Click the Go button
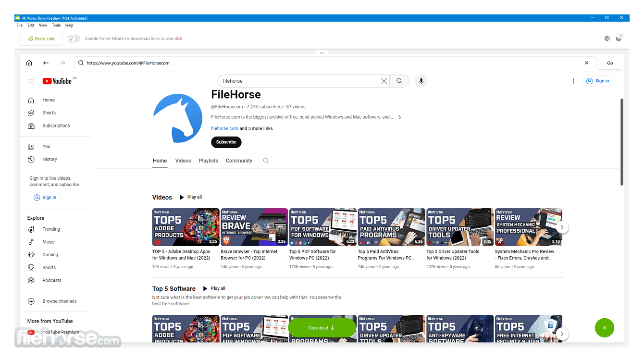Screen dimensions: 644x362 pyautogui.click(x=610, y=63)
